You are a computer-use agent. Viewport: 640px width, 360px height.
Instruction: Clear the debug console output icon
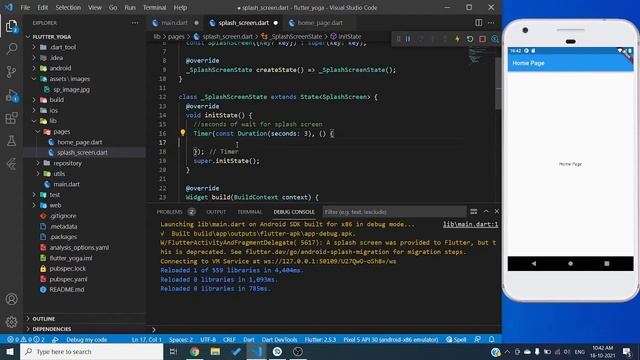(473, 211)
